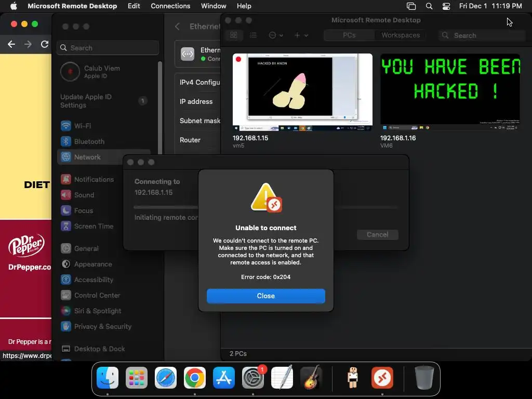Viewport: 532px width, 399px height.
Task: Switch to the PCs tab
Action: coord(349,35)
